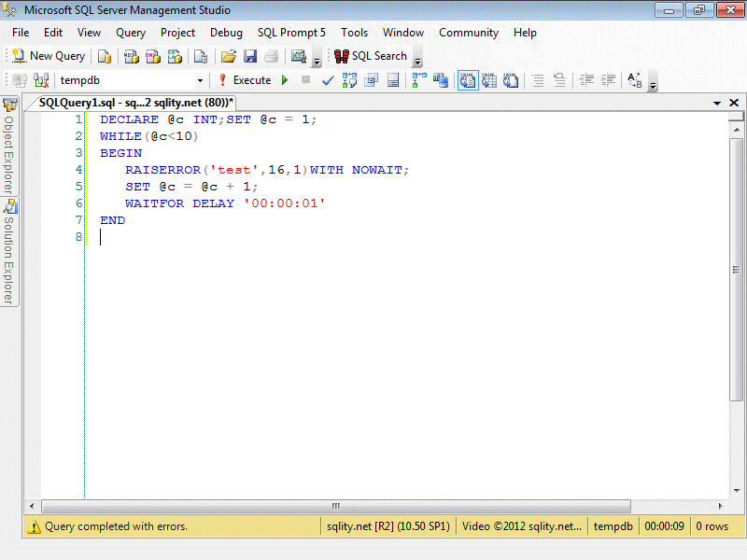Click the Change Connection icon
The height and width of the screenshot is (560, 747).
(41, 80)
